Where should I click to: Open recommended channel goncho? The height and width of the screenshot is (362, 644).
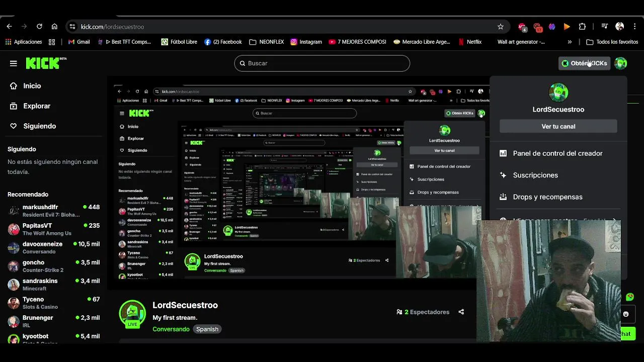click(53, 266)
